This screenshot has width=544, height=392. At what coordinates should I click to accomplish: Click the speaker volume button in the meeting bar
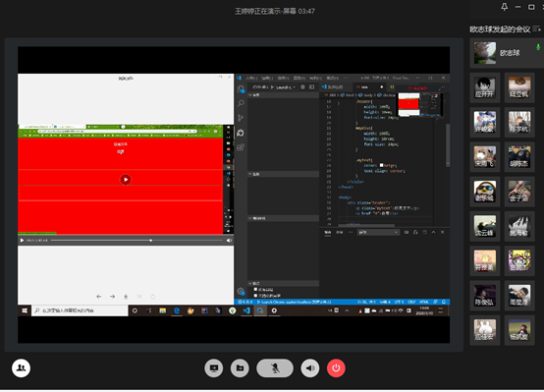[x=310, y=368]
